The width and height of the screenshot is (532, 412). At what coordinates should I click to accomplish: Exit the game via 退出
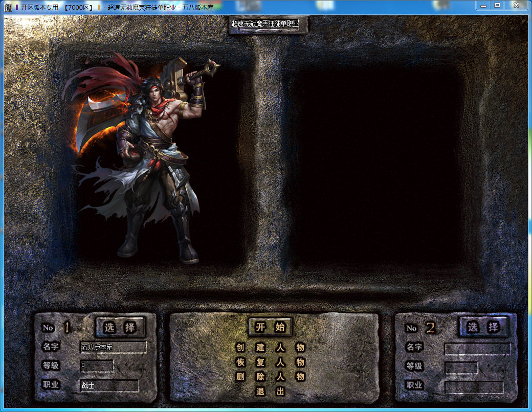271,392
